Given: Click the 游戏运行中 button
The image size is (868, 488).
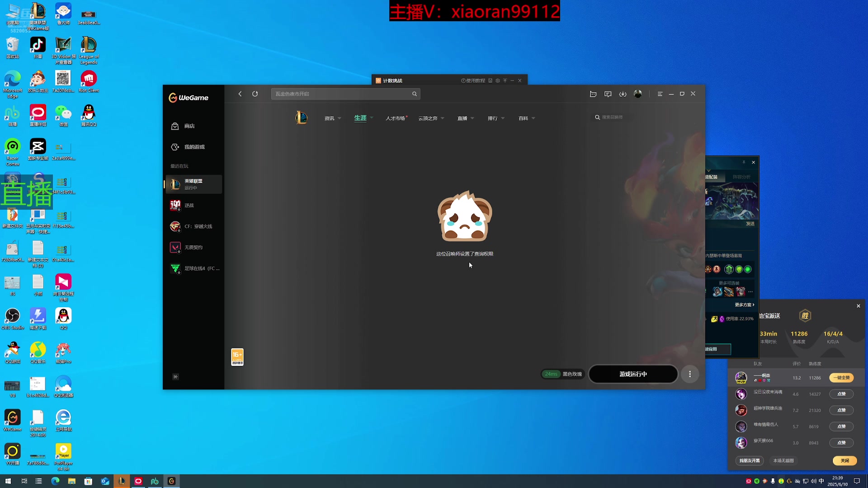Looking at the screenshot, I should [x=633, y=374].
